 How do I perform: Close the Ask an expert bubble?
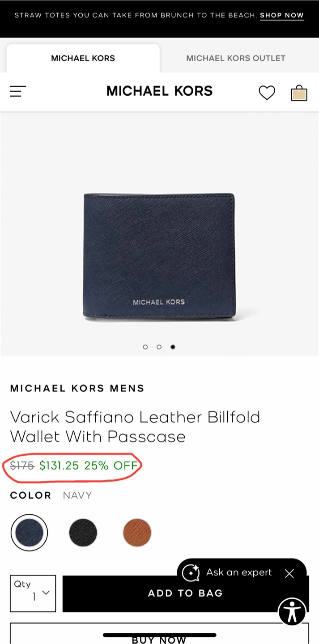[x=289, y=573]
